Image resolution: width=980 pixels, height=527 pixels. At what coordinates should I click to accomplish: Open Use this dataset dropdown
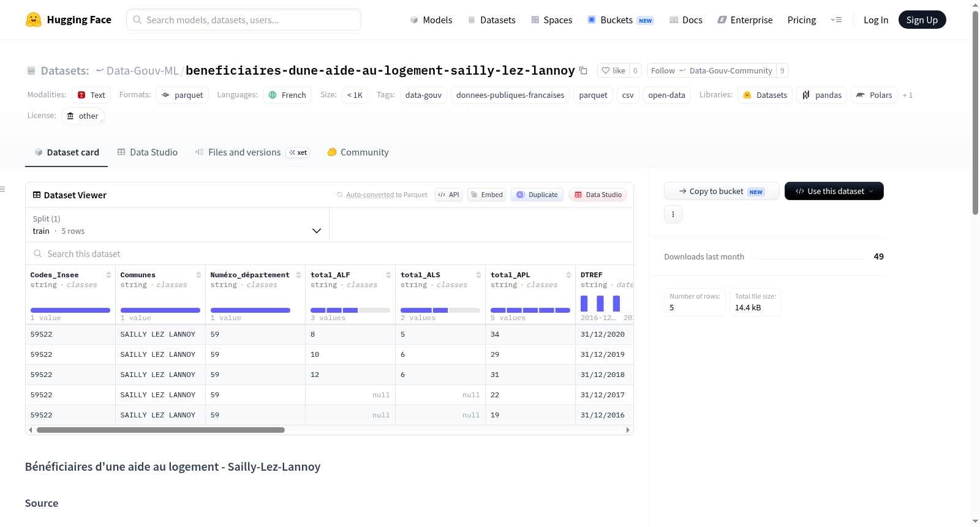point(834,191)
